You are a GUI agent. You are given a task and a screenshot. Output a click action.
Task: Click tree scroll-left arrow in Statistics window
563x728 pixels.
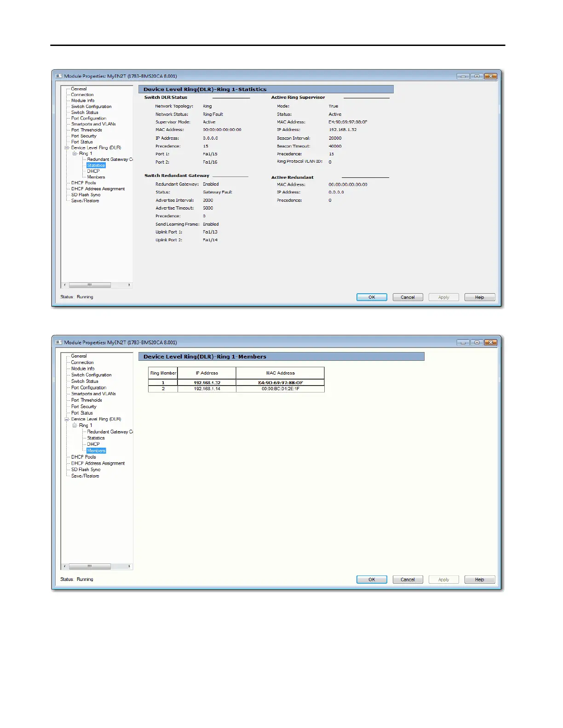[64, 285]
